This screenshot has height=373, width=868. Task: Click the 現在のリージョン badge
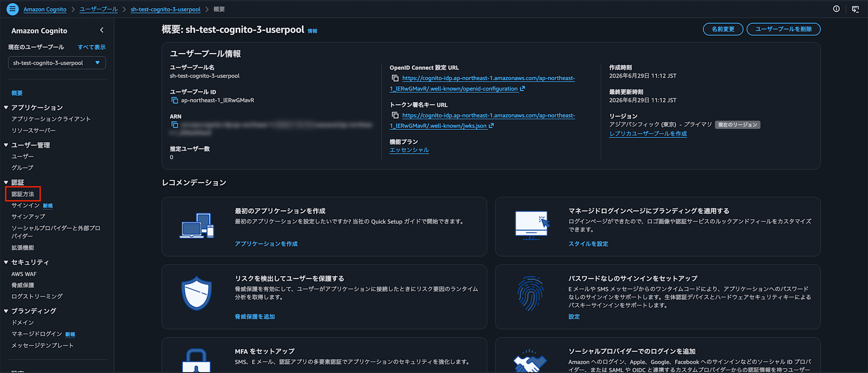coord(737,125)
